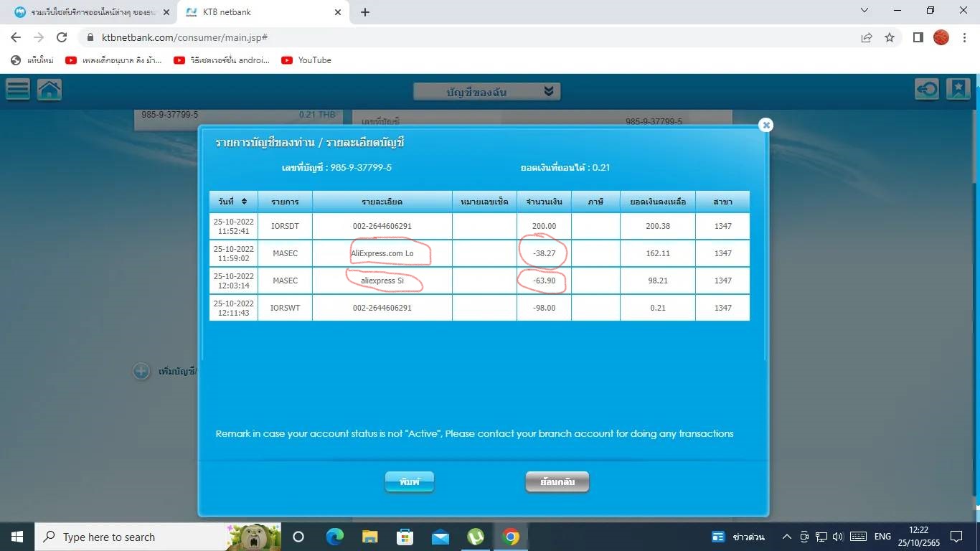The width and height of the screenshot is (980, 551).
Task: Click the จำนวนเงิน column header
Action: (545, 202)
